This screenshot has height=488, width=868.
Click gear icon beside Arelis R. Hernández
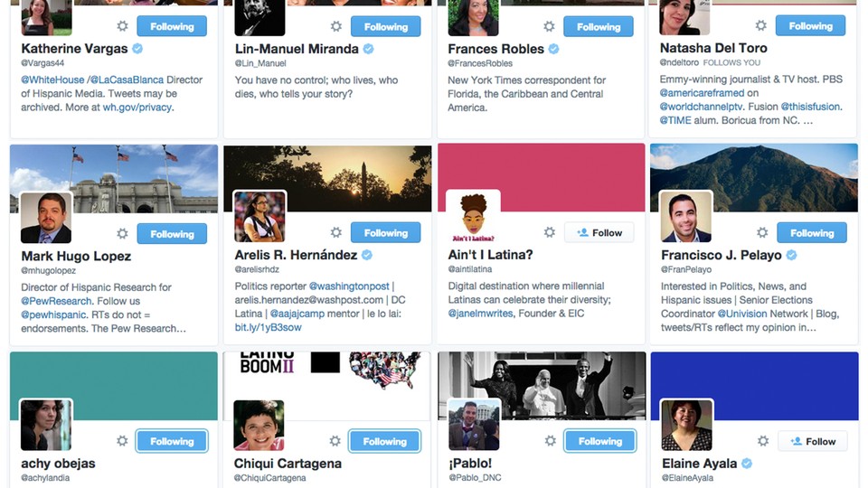(x=336, y=232)
